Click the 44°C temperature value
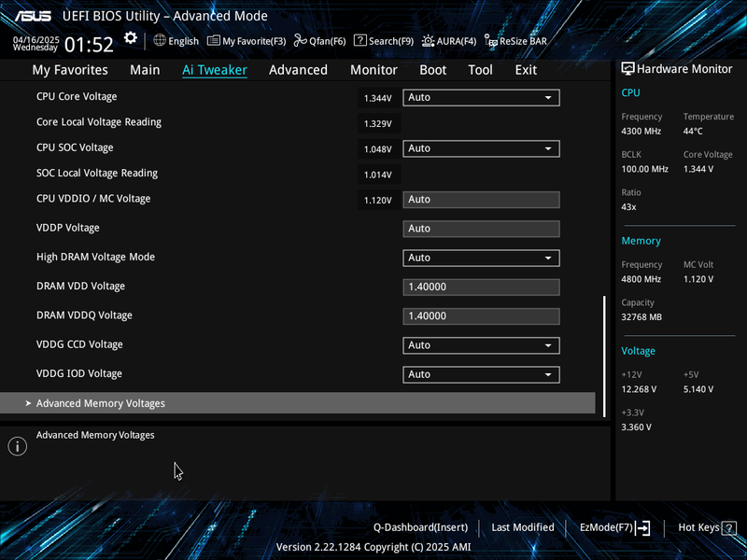This screenshot has height=560, width=747. 693,131
